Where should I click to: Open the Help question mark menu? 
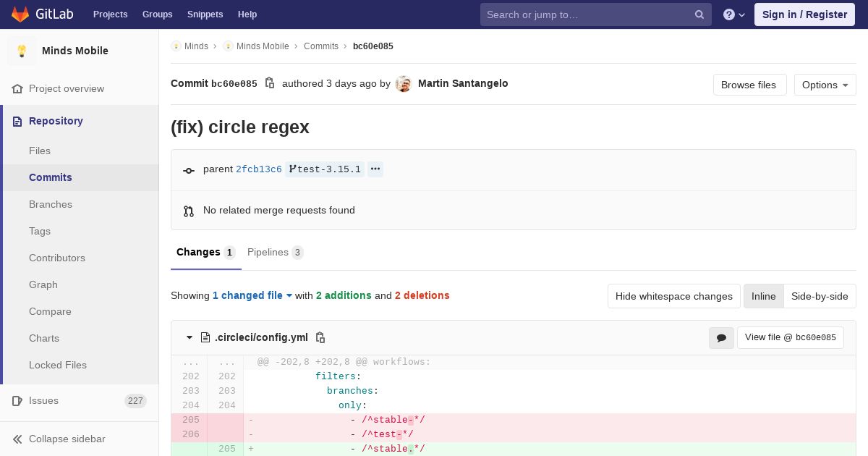734,14
